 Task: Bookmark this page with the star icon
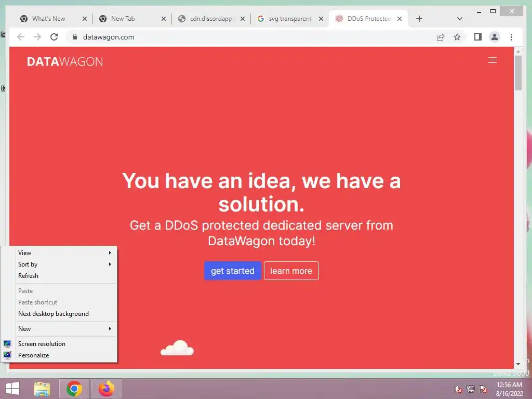pos(457,37)
